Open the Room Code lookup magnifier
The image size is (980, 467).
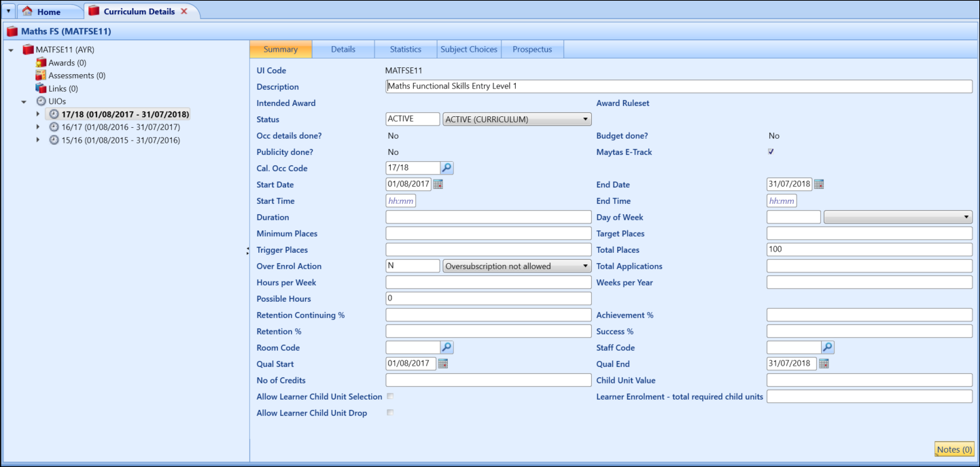[447, 347]
